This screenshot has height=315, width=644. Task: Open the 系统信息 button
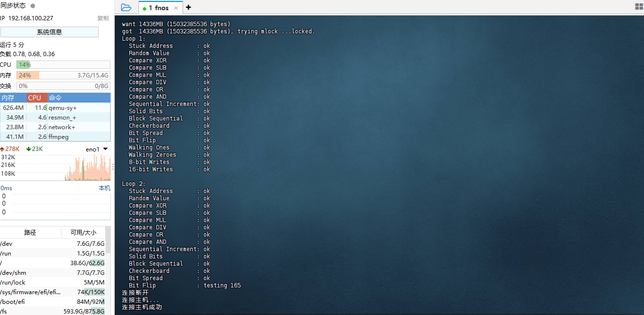pos(49,32)
